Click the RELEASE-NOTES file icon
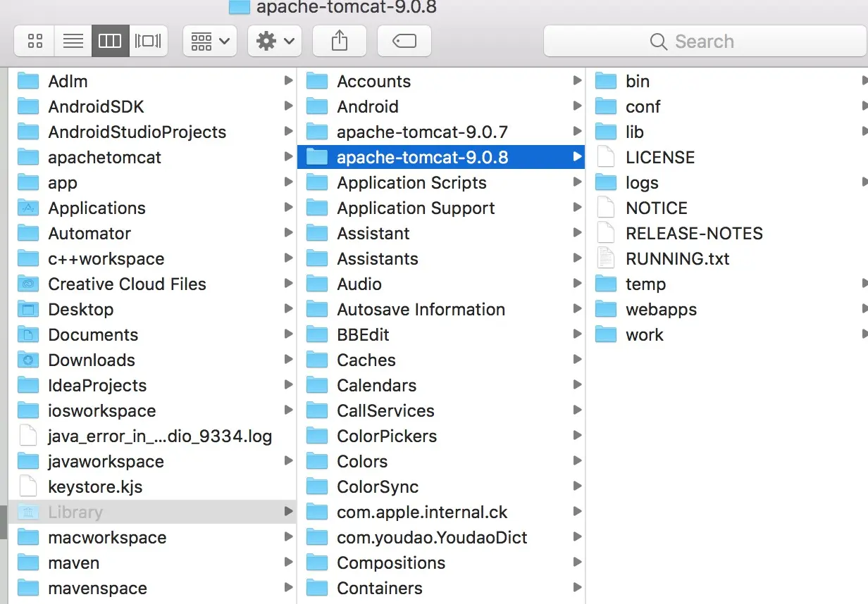This screenshot has width=868, height=604. pyautogui.click(x=606, y=234)
